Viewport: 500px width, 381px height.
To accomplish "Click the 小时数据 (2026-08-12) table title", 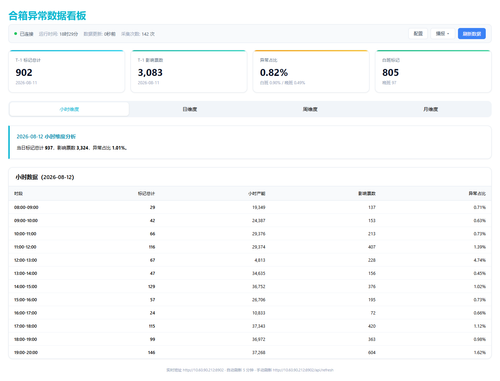I will click(x=45, y=177).
